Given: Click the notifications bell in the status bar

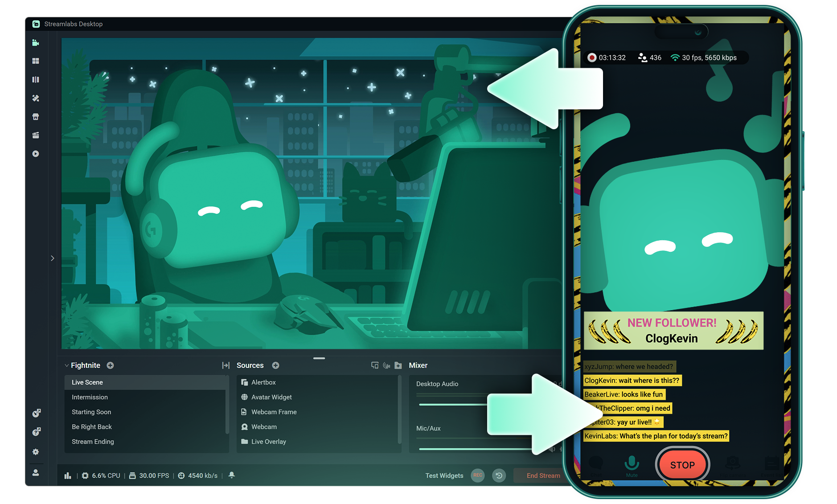Looking at the screenshot, I should pos(232,475).
